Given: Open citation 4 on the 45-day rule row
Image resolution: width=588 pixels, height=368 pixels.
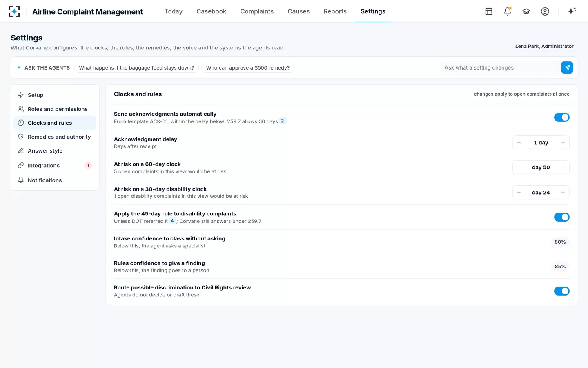Looking at the screenshot, I should pyautogui.click(x=172, y=221).
